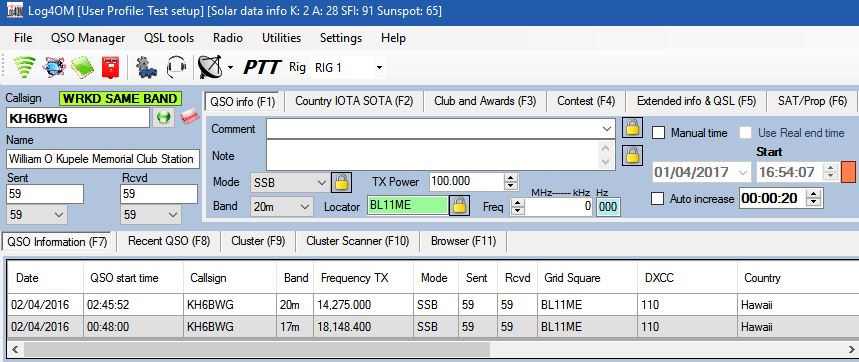Click the Callsign input field
Viewport: 859px width, 362px height.
click(78, 118)
